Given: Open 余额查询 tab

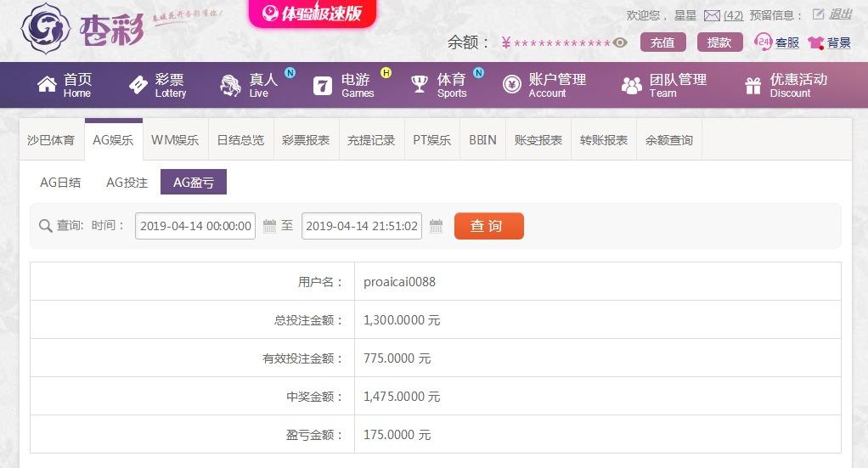Looking at the screenshot, I should tap(668, 140).
